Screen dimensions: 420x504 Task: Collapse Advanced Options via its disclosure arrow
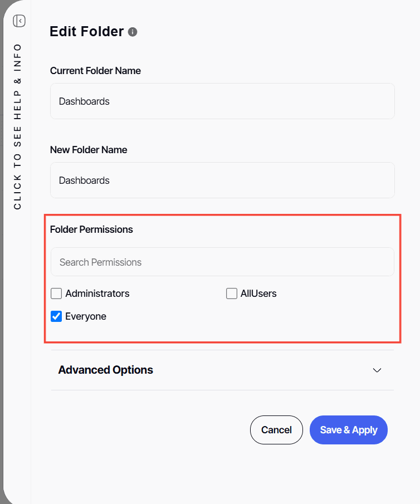tap(377, 370)
